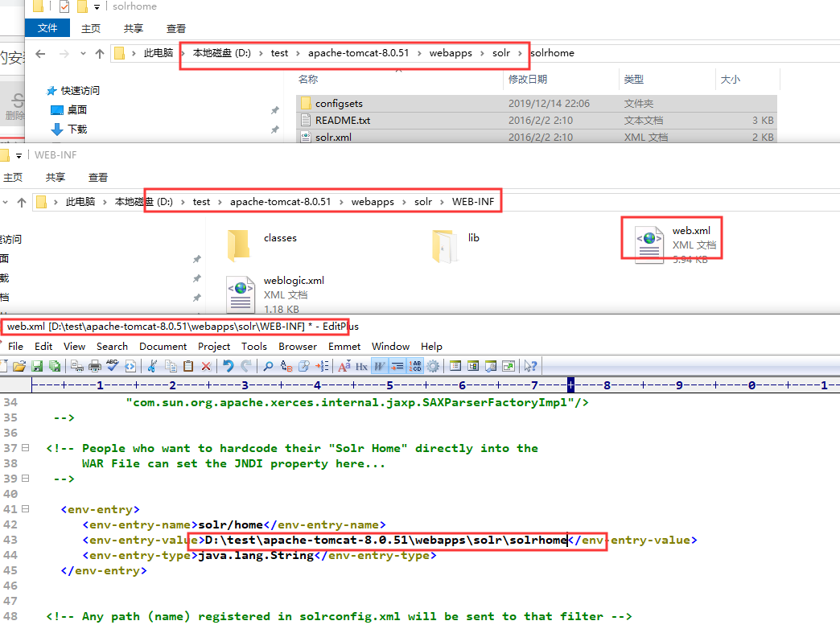This screenshot has width=840, height=625.
Task: Open the File menu in EditPlus
Action: [x=15, y=347]
